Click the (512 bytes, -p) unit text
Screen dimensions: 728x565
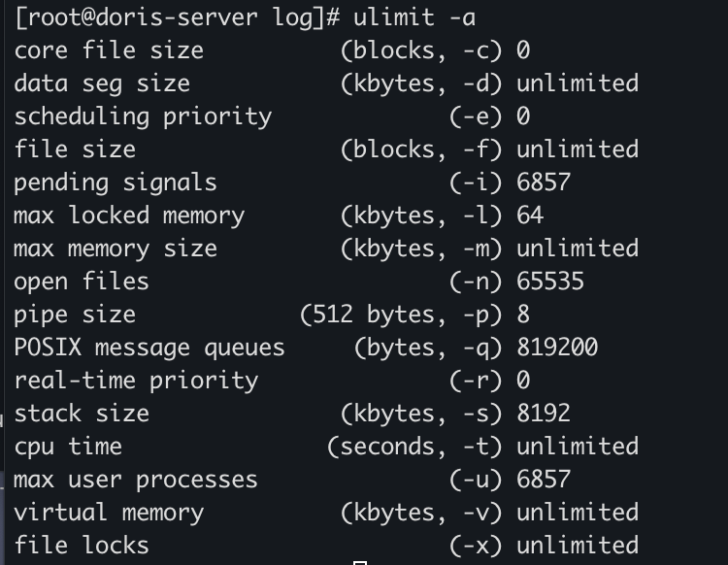(x=401, y=315)
